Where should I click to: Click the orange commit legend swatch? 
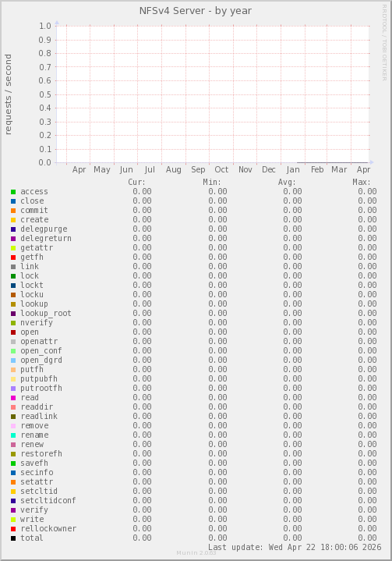click(x=13, y=211)
